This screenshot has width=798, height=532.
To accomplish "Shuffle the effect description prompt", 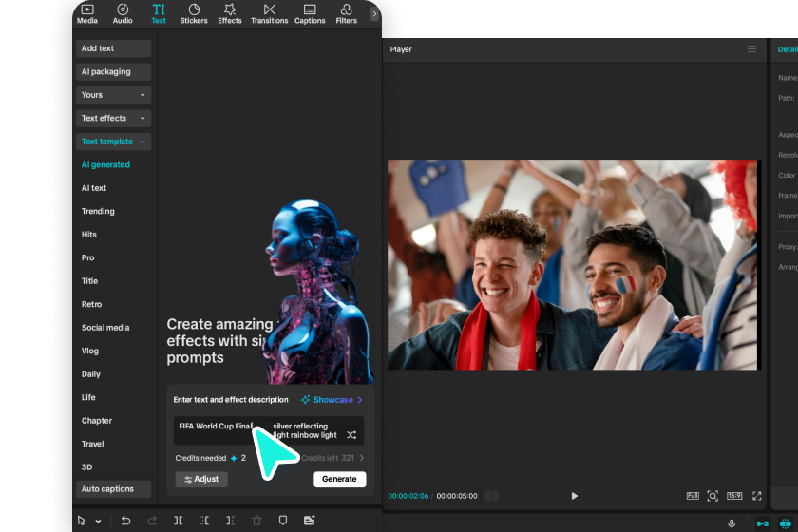I will (x=351, y=435).
